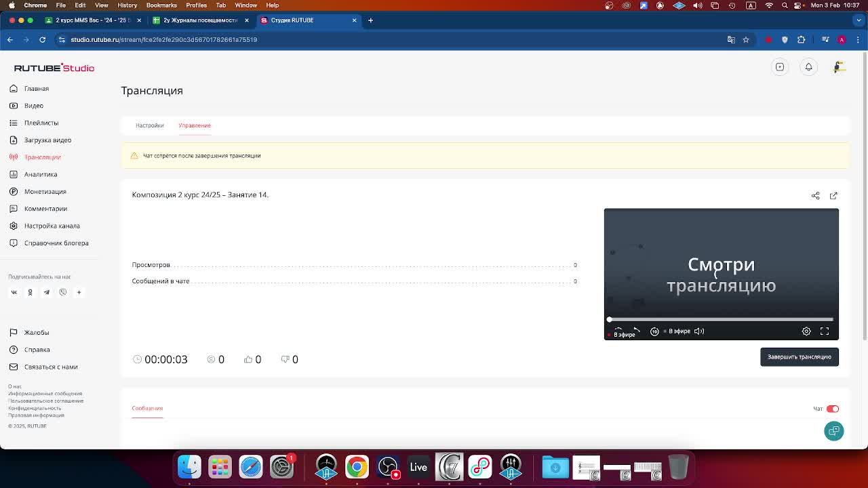
Task: Toggle the Чат switch off
Action: (x=833, y=409)
